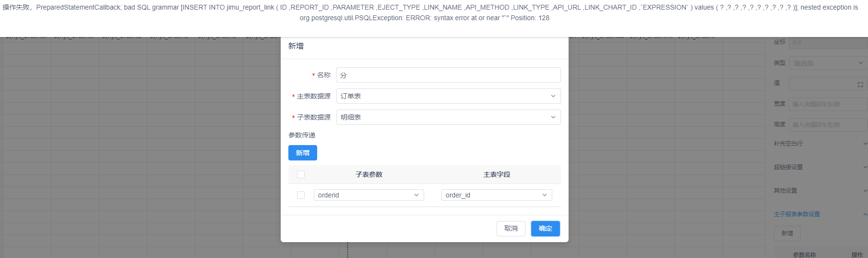Click the 坐标 input field

[828, 42]
